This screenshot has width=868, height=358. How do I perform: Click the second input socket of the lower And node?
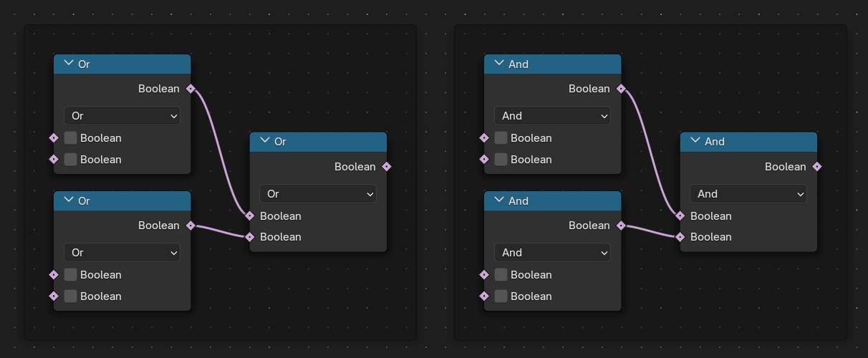(484, 296)
